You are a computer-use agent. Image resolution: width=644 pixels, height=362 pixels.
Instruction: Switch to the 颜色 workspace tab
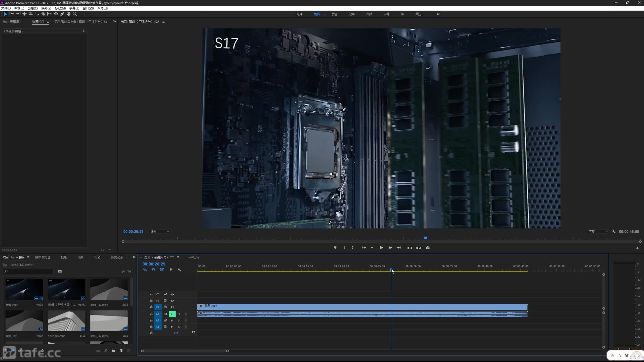point(334,14)
